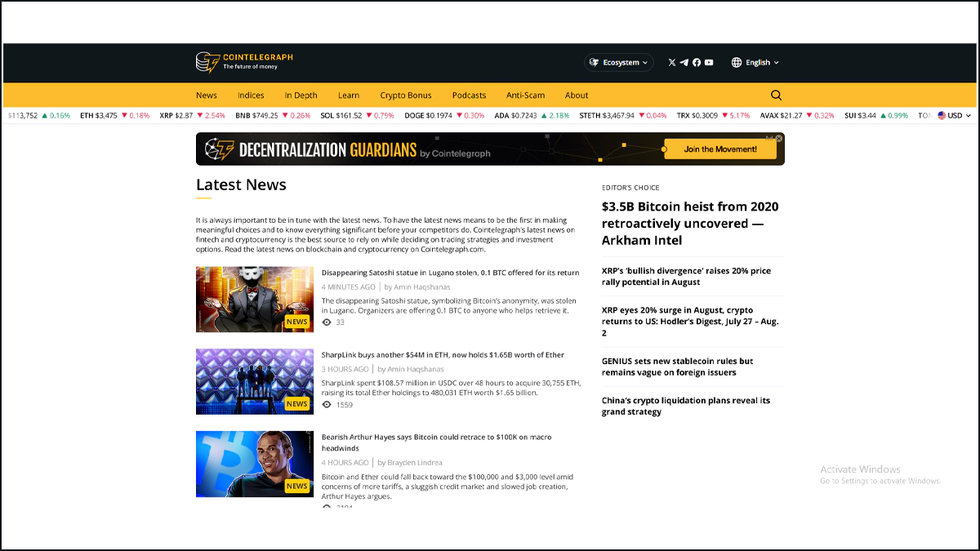
Task: Click the SharpLink article thumbnail image
Action: [x=255, y=381]
